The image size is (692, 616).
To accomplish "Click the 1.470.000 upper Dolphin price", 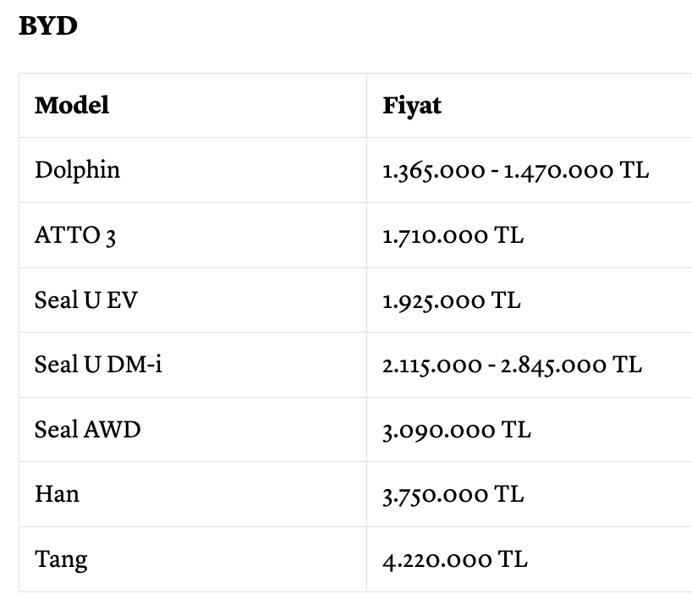I will tap(558, 170).
